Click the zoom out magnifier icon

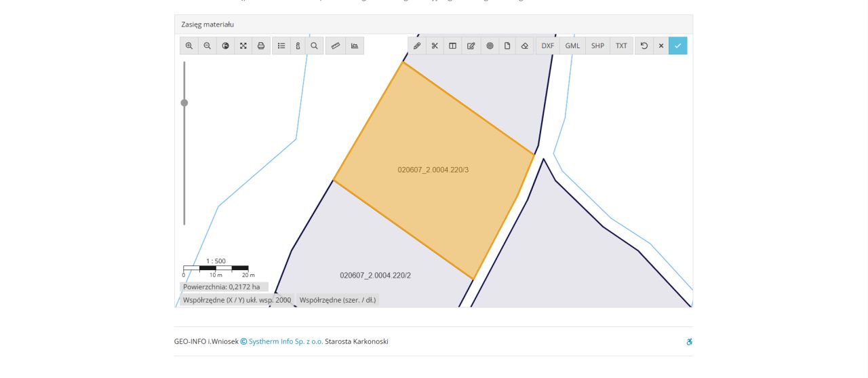(208, 45)
